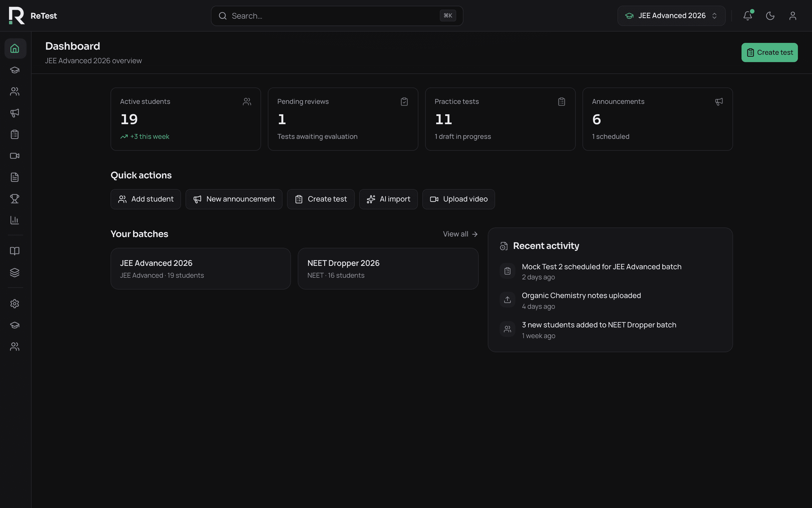Open the Active students stat card
812x508 pixels.
186,119
